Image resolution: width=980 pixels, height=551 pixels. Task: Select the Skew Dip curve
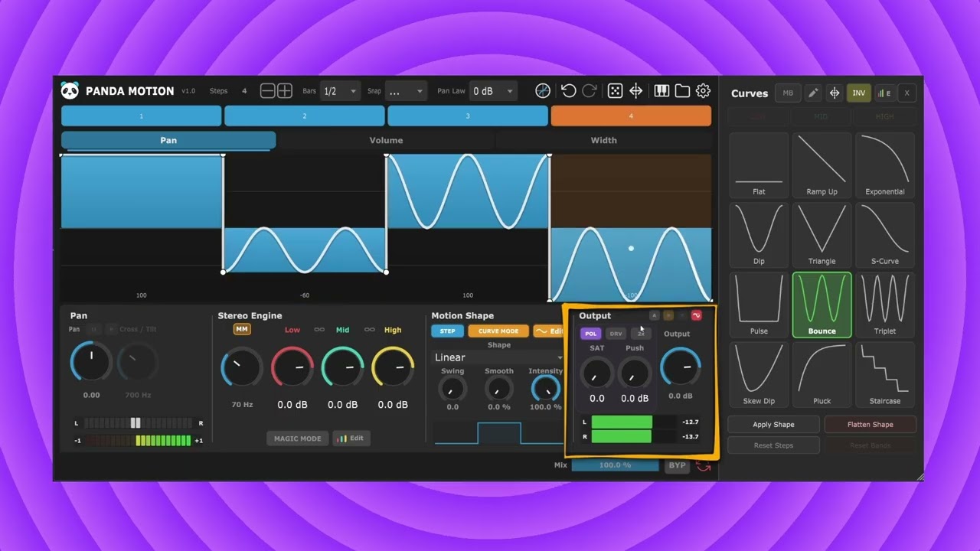pyautogui.click(x=759, y=374)
